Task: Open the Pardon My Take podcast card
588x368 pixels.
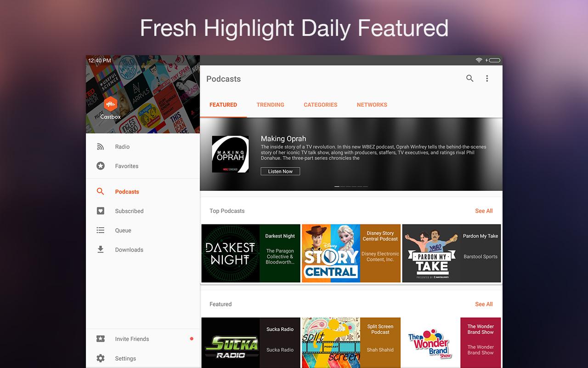Action: [x=452, y=253]
